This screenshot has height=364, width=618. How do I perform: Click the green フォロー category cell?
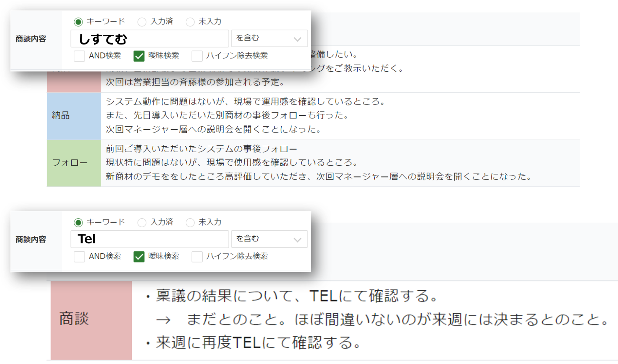tap(74, 163)
